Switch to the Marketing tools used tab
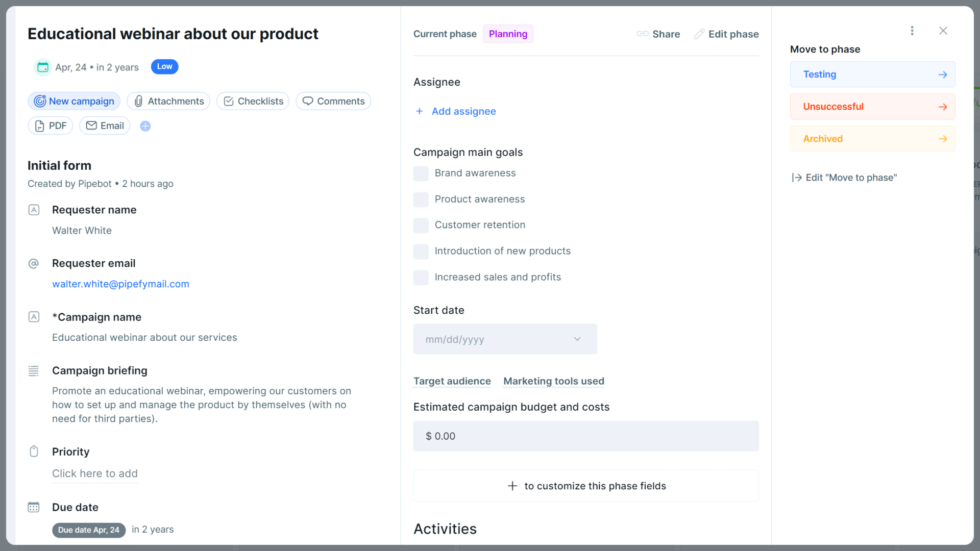 click(x=553, y=381)
